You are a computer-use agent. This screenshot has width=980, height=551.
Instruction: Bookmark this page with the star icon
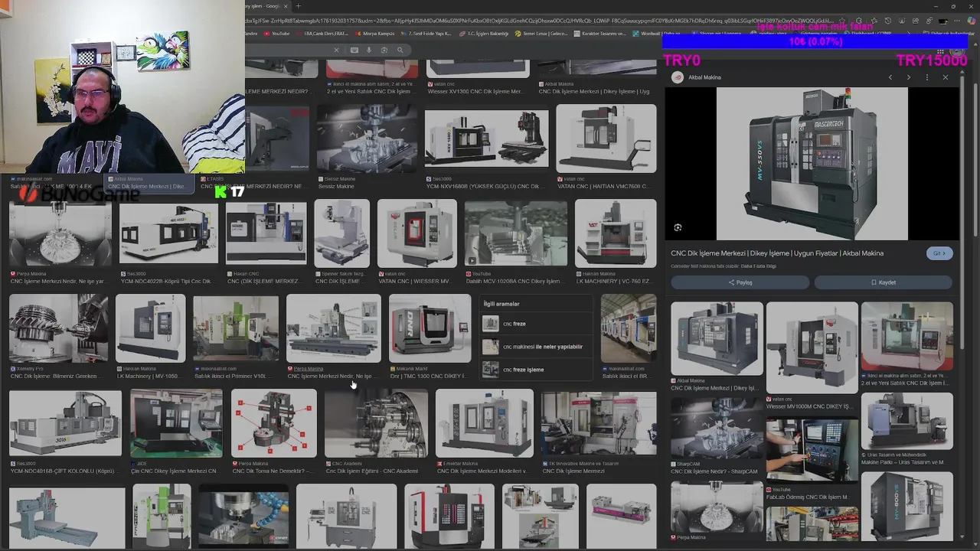(x=843, y=21)
